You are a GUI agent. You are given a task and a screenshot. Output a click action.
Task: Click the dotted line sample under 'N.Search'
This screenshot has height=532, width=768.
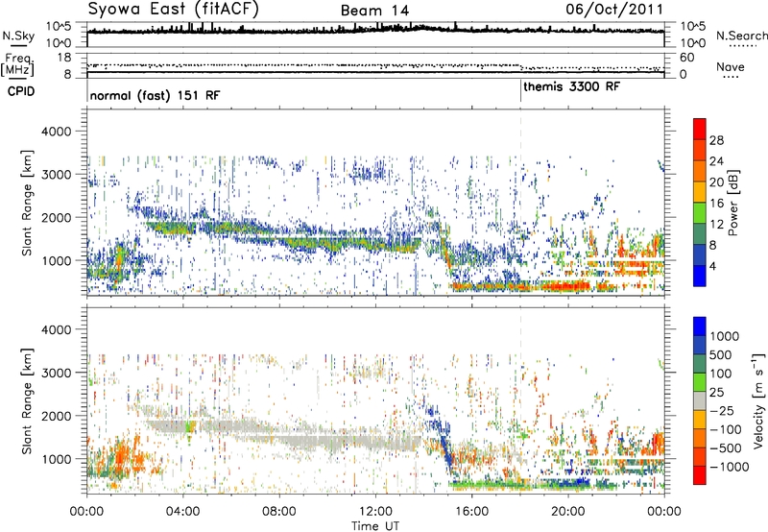point(743,46)
